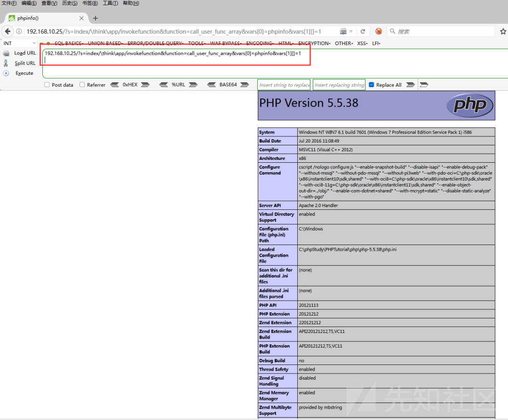Click the 'Apache 2.0 Handler' table cell
The width and height of the screenshot is (508, 420).
pos(396,206)
